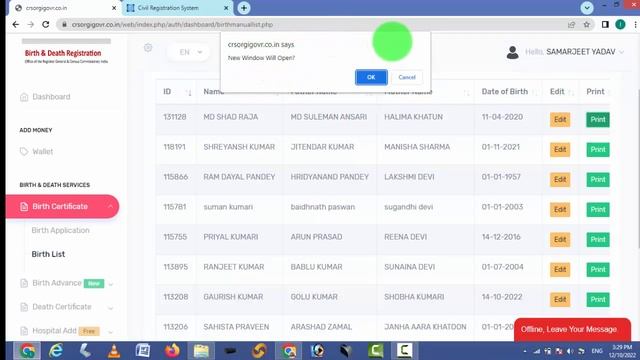640x360 pixels.
Task: Share this page from the address bar
Action: pyautogui.click(x=571, y=24)
